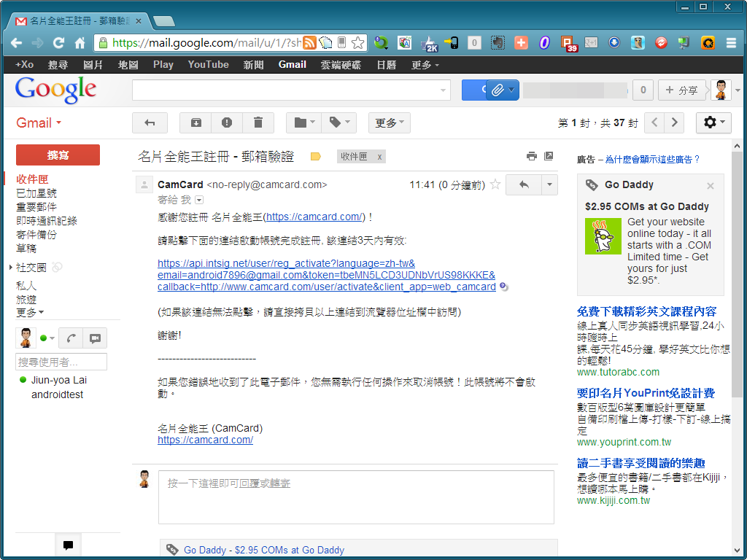Open the 草稿 drafts folder
The width and height of the screenshot is (747, 560).
click(x=26, y=248)
